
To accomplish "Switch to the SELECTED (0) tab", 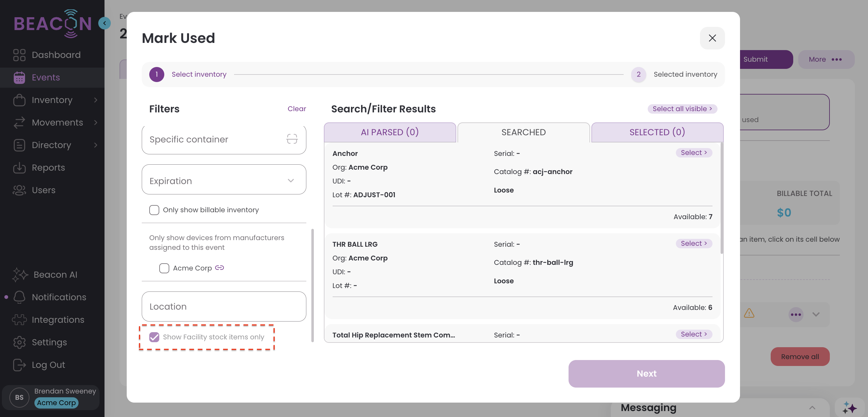I will 657,132.
